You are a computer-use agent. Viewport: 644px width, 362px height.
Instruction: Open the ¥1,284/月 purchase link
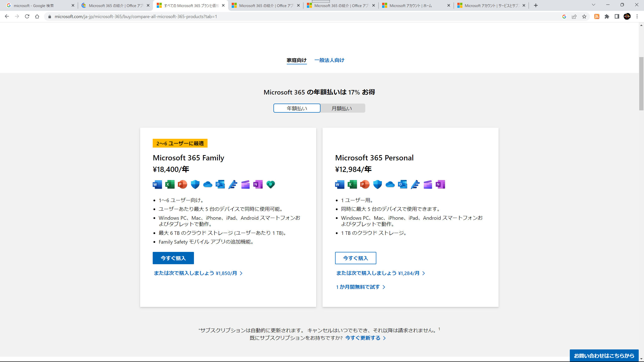pyautogui.click(x=381, y=273)
